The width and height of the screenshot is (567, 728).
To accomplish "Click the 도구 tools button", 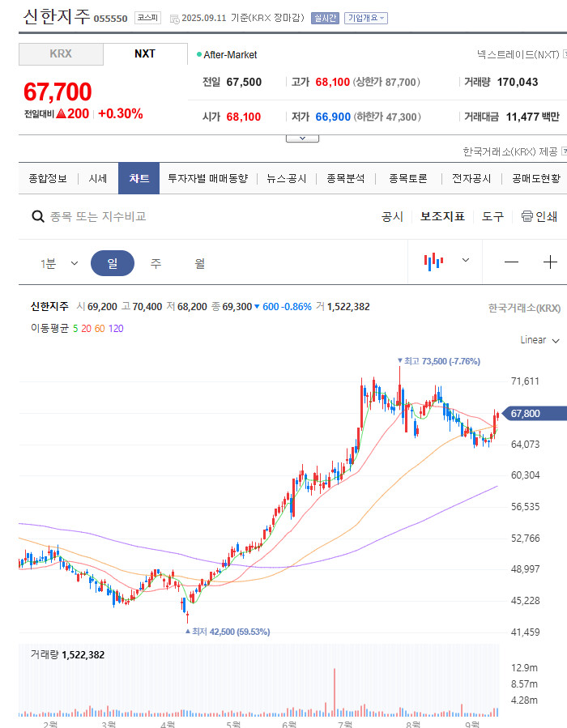I will tap(492, 216).
